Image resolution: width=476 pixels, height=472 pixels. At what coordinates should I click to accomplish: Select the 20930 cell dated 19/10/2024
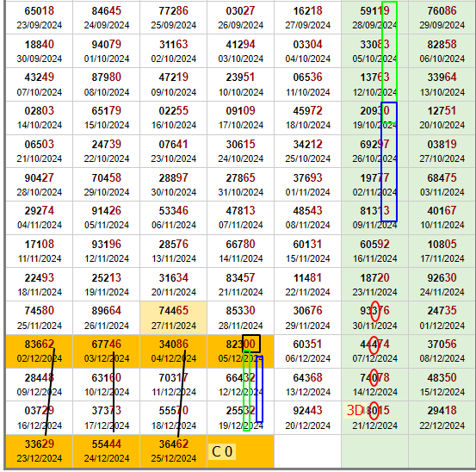(375, 118)
